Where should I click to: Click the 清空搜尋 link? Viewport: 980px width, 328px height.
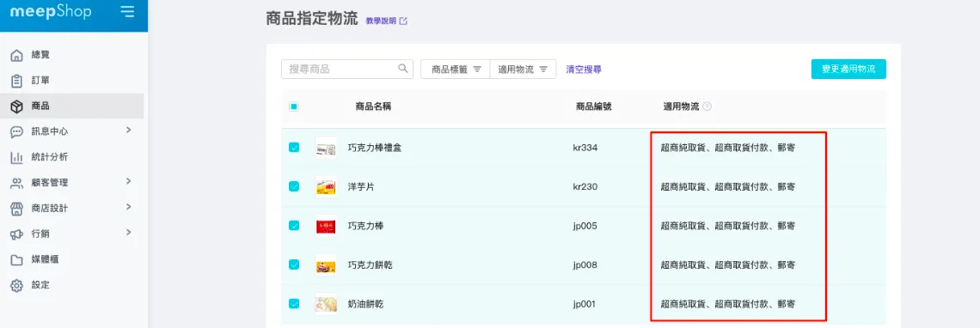[583, 70]
